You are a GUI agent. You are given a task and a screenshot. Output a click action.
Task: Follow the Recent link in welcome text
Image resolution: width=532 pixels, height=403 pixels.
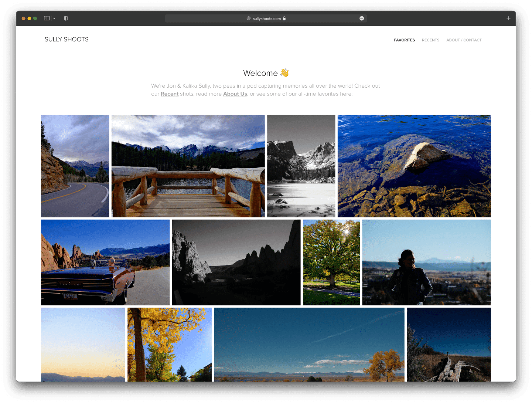pos(170,94)
